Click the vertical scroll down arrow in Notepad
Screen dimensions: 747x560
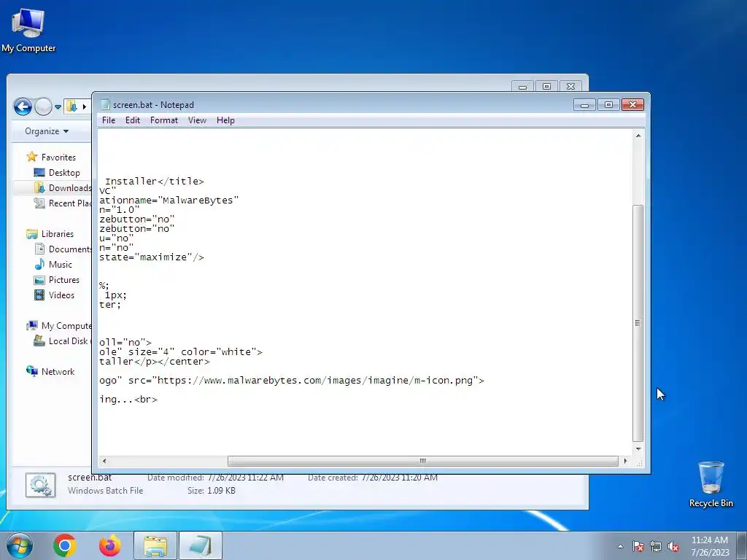pyautogui.click(x=638, y=449)
